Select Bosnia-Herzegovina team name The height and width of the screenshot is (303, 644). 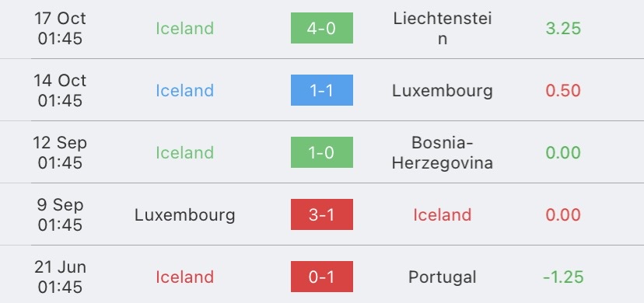(443, 152)
